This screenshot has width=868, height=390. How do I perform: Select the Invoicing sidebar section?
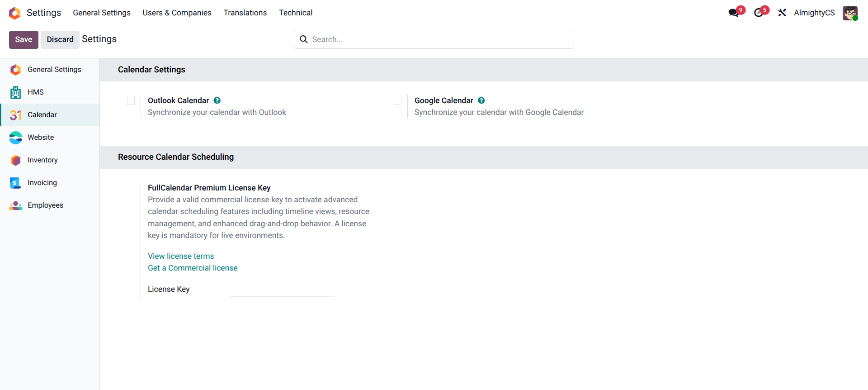(x=50, y=183)
